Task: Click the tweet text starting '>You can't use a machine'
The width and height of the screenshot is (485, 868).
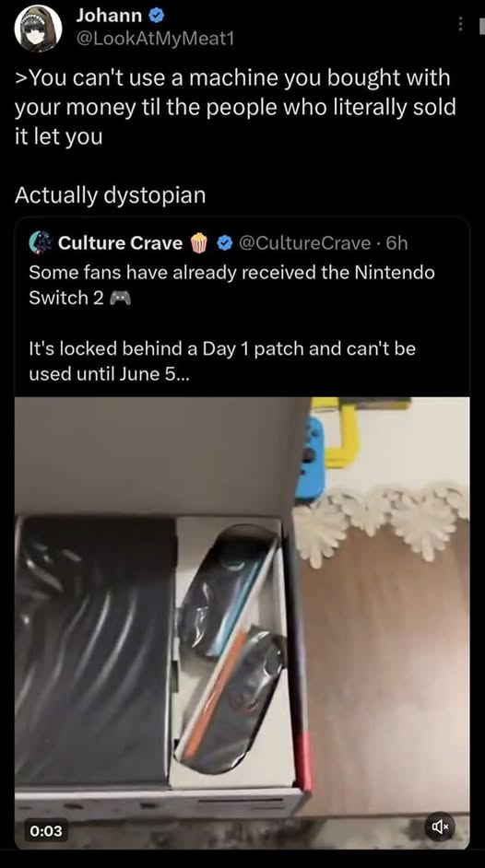Action: pos(235,106)
